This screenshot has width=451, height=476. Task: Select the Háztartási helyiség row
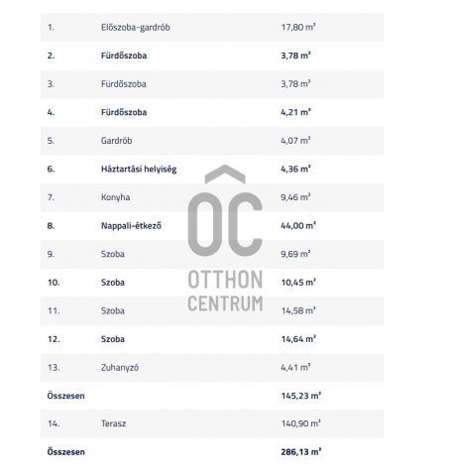click(212, 170)
